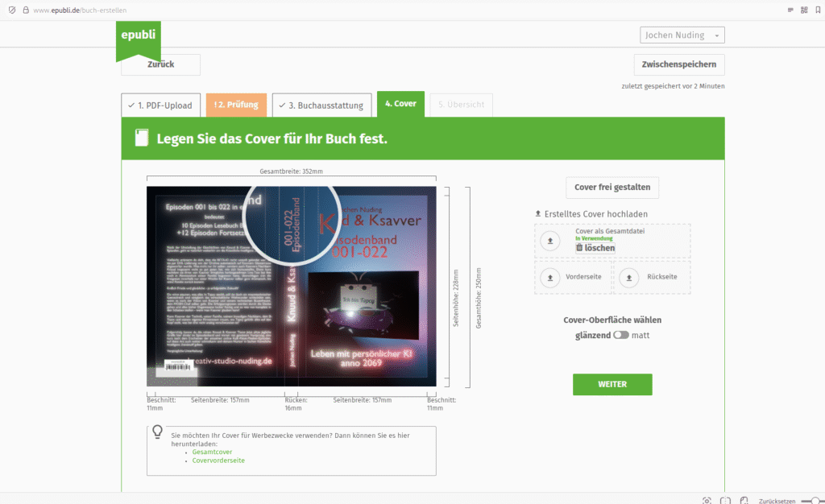This screenshot has width=825, height=504.
Task: Click the zoom slider in status bar
Action: 817,499
